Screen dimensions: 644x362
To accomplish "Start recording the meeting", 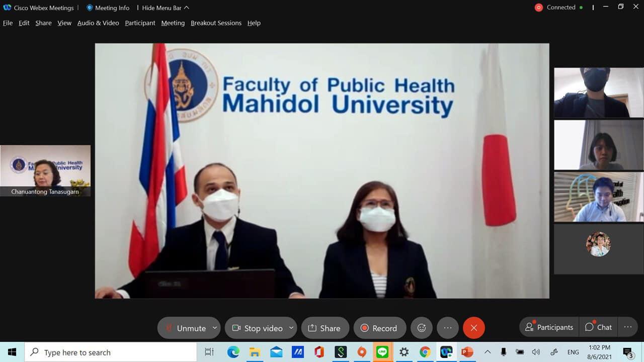I will coord(379,328).
